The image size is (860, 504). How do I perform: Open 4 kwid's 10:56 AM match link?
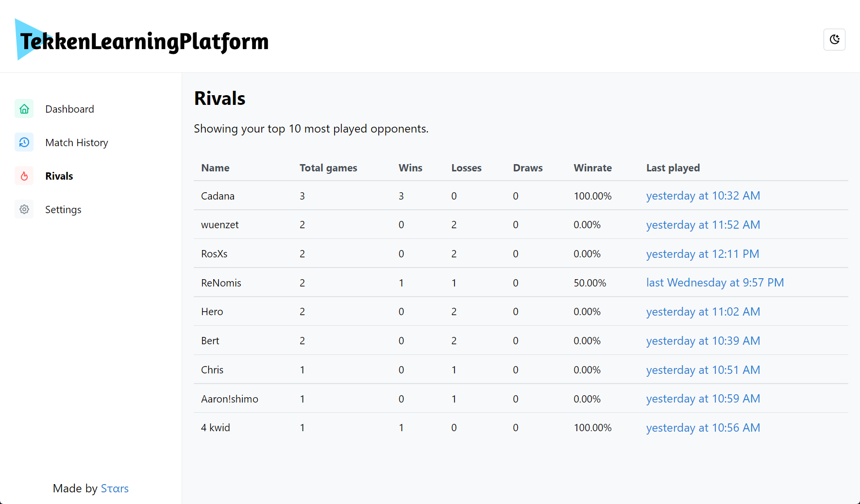[x=703, y=428]
